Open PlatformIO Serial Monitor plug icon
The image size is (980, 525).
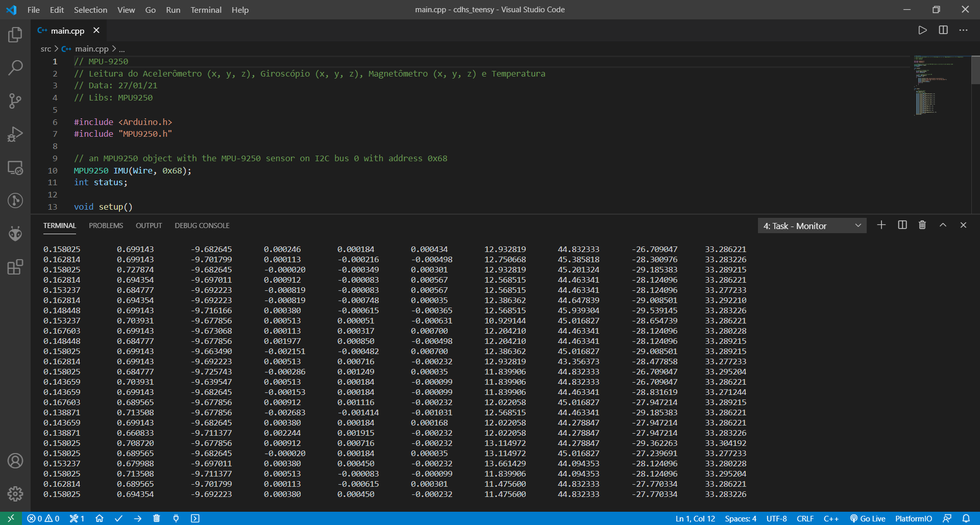(176, 518)
